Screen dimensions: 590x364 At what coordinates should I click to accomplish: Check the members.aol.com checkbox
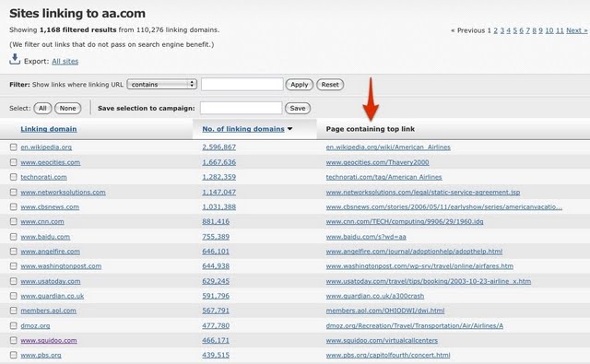[14, 311]
